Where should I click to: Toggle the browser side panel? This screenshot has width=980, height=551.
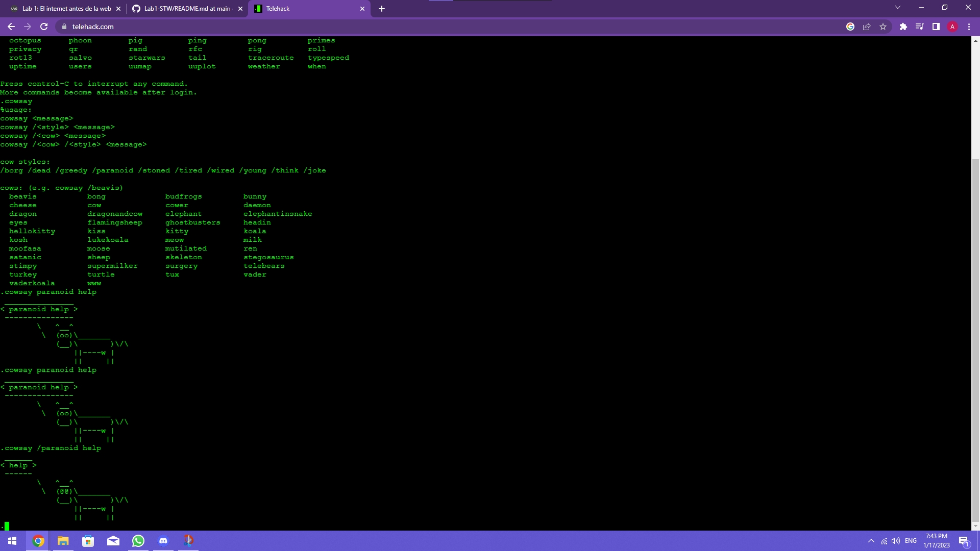936,27
